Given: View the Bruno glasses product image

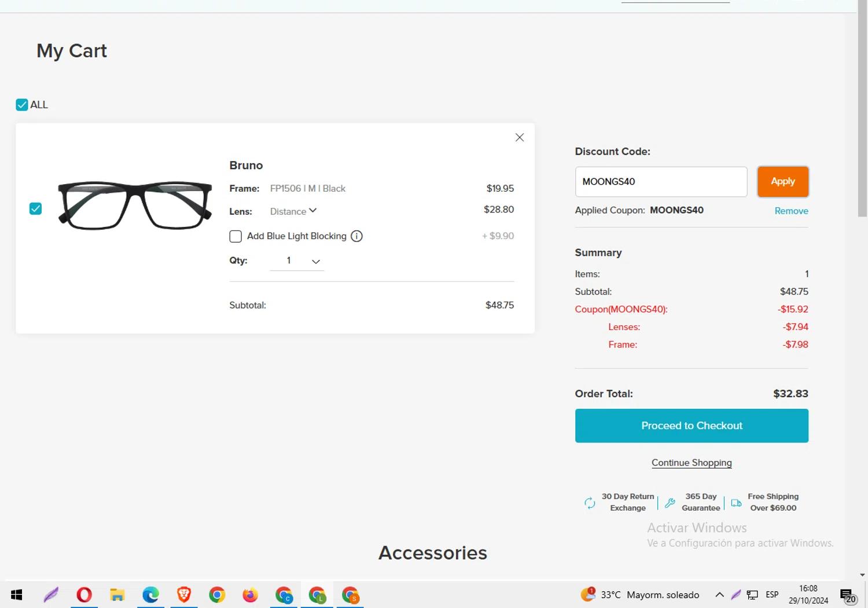Looking at the screenshot, I should (135, 206).
